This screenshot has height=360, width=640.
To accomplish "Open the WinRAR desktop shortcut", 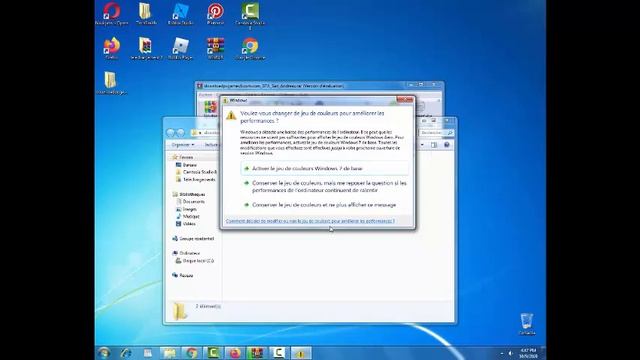I will tap(215, 49).
